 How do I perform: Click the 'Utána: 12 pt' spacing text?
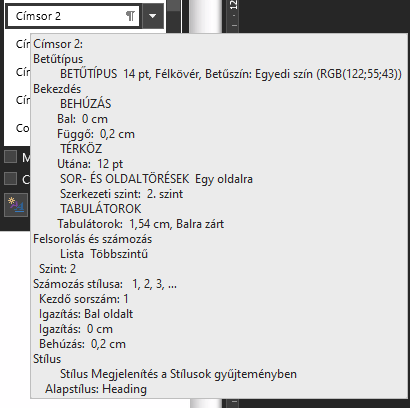[x=90, y=164]
